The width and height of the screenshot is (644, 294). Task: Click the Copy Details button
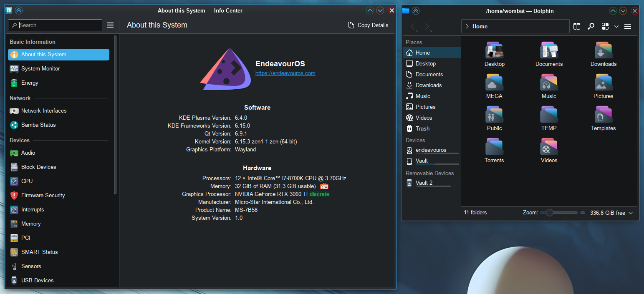click(x=368, y=25)
